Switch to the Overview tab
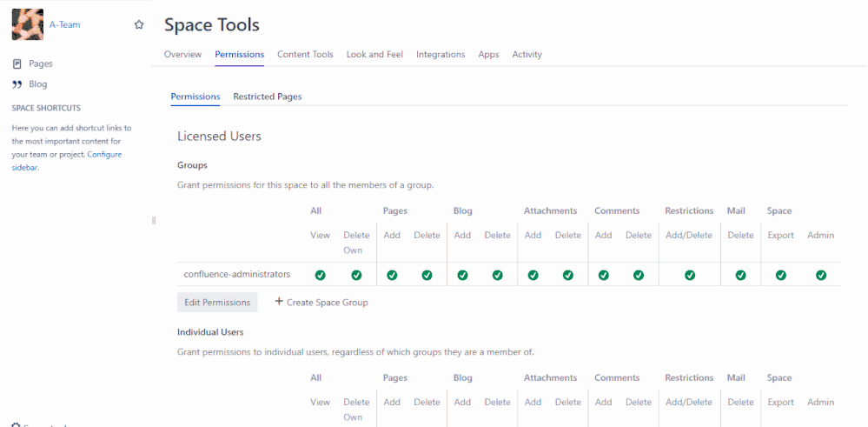Image resolution: width=868 pixels, height=427 pixels. coord(182,54)
